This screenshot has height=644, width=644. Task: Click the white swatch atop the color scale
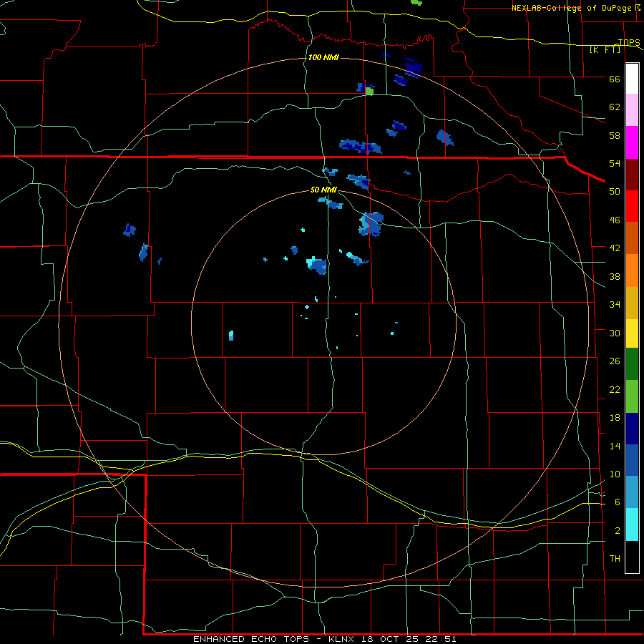point(632,79)
